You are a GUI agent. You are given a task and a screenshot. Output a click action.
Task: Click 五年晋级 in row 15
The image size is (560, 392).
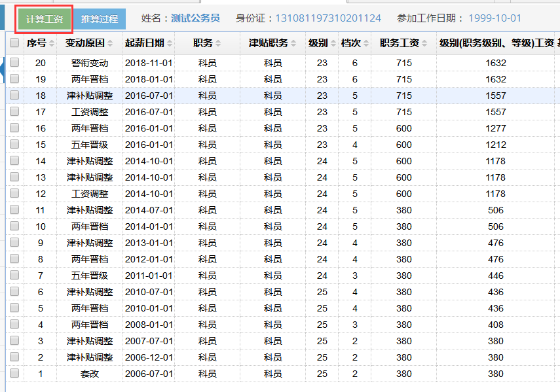pyautogui.click(x=90, y=145)
